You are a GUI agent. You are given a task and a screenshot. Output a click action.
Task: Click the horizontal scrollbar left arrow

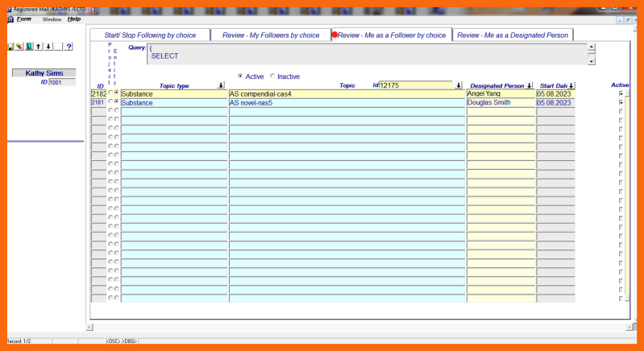[89, 327]
